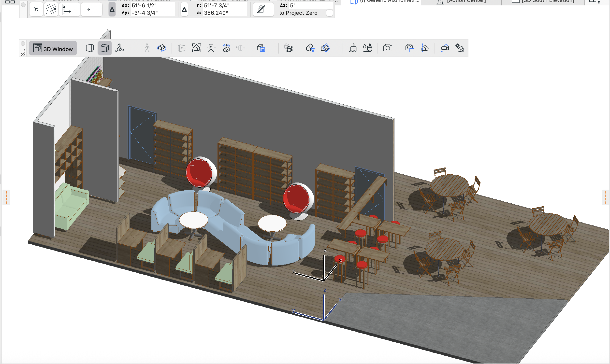Click the greyed Look To target icon
Image resolution: width=610 pixels, height=364 pixels.
point(182,48)
